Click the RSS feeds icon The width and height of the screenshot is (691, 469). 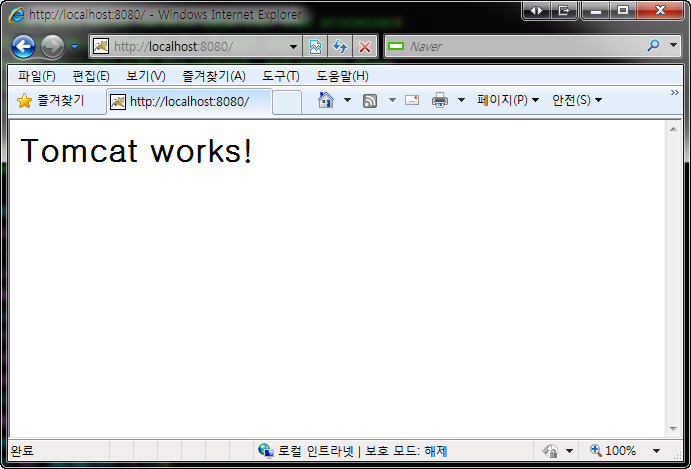(370, 101)
